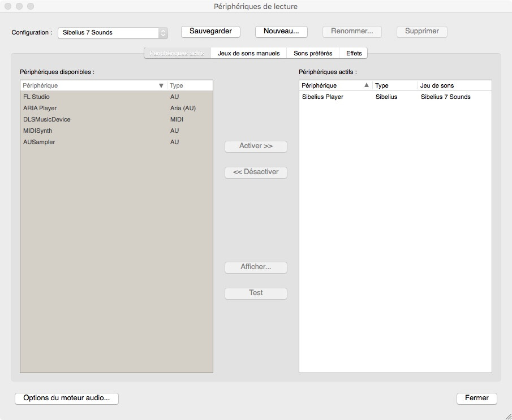512x420 pixels.
Task: Open Options du moteur audio...
Action: pyautogui.click(x=67, y=398)
